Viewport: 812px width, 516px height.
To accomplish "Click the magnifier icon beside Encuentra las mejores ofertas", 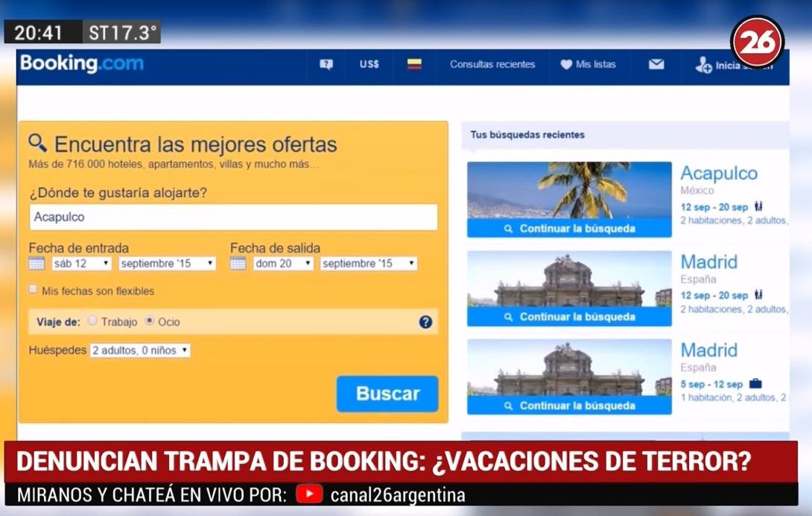I will [38, 142].
